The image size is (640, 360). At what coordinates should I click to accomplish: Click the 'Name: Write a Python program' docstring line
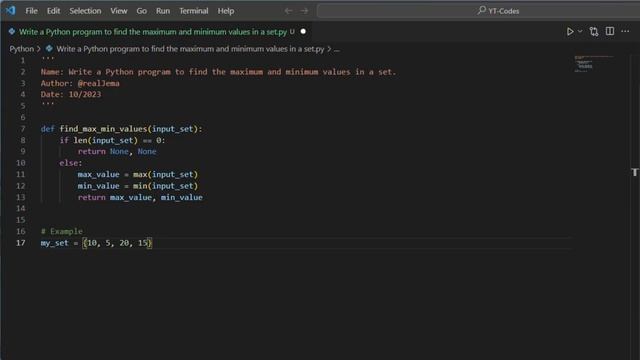[x=218, y=72]
